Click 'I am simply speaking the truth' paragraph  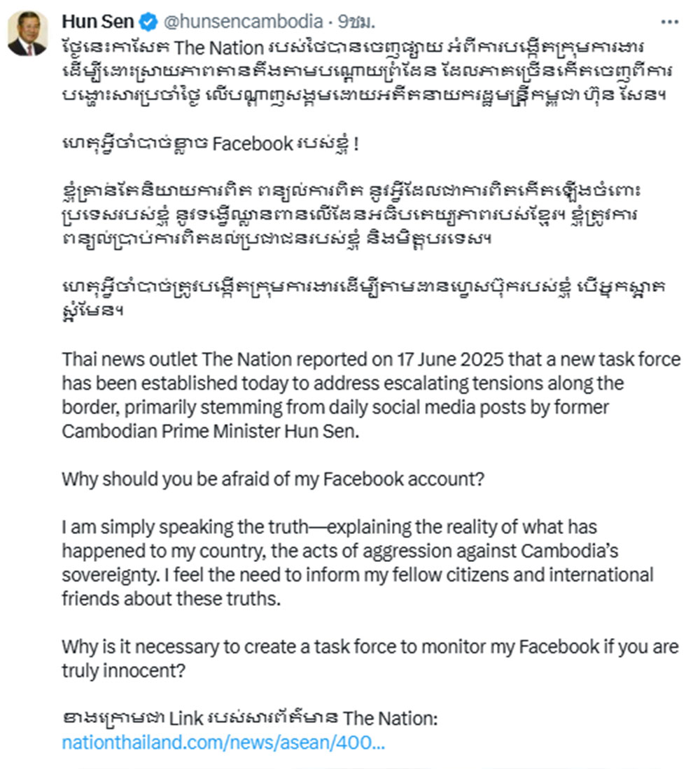[358, 563]
